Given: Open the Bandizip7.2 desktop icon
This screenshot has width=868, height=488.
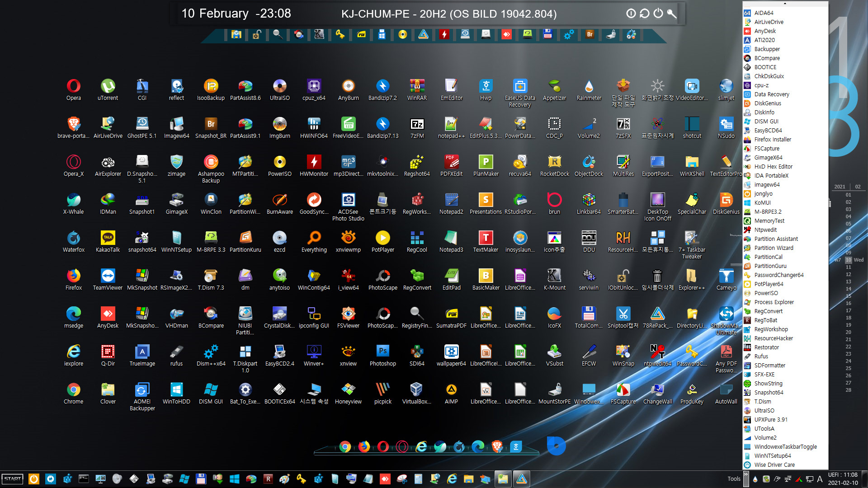Looking at the screenshot, I should pos(382,89).
